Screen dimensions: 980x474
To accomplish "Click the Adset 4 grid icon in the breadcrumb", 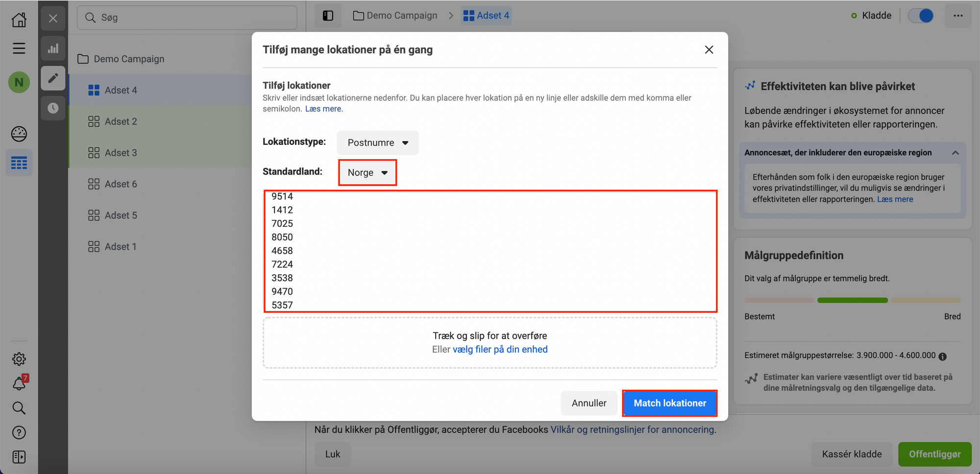I will click(468, 16).
